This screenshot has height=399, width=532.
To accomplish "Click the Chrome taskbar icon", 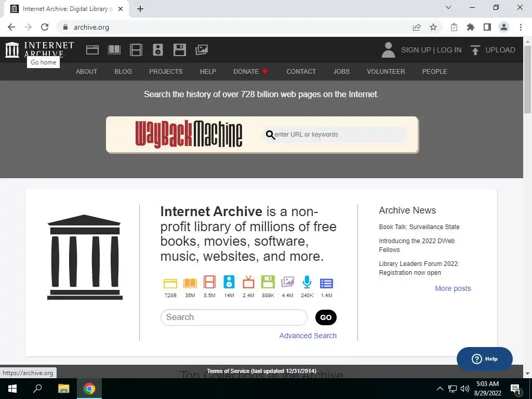I will tap(89, 389).
